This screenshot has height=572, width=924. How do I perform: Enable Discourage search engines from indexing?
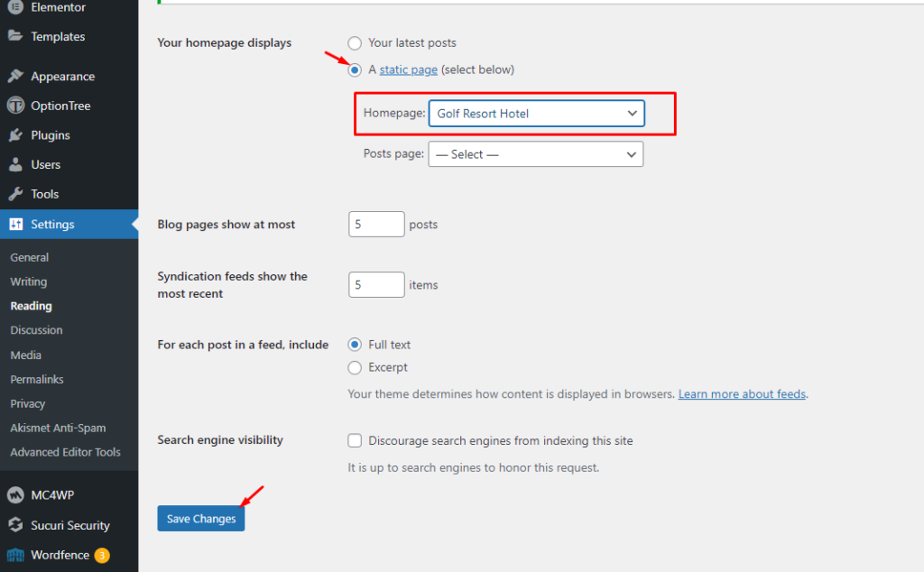tap(355, 440)
